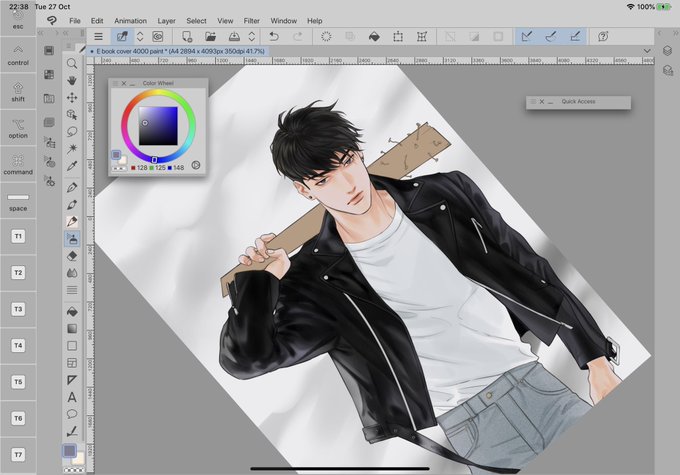Toggle the highlighted canvas switch icon in command bar
This screenshot has height=475, width=680.
pyautogui.click(x=122, y=36)
